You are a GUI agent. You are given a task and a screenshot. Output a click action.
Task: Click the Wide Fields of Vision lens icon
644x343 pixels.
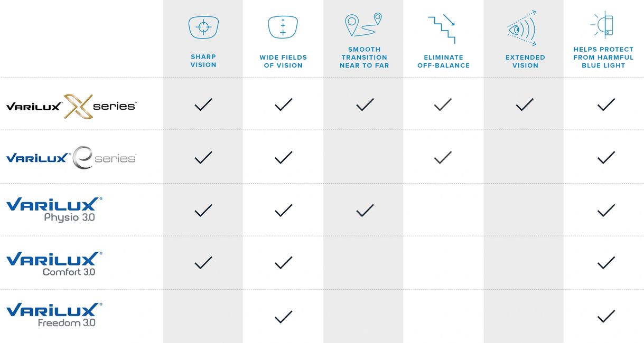tap(283, 27)
